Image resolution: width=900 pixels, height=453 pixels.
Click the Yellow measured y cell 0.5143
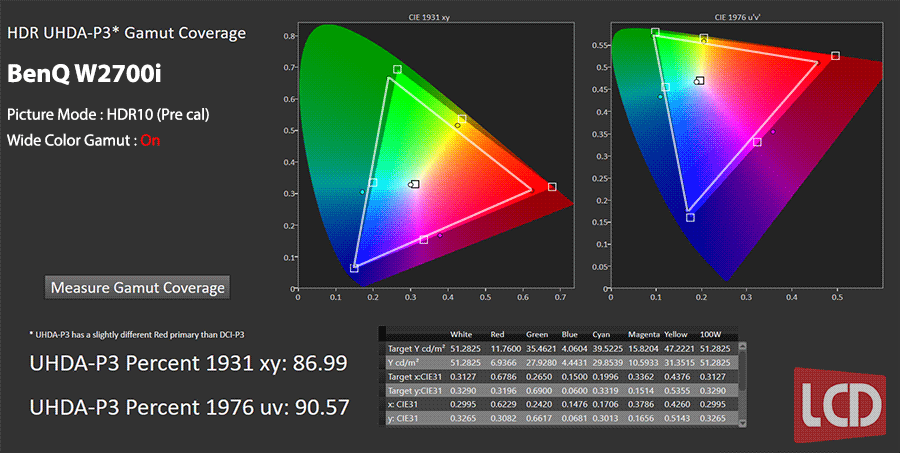677,419
